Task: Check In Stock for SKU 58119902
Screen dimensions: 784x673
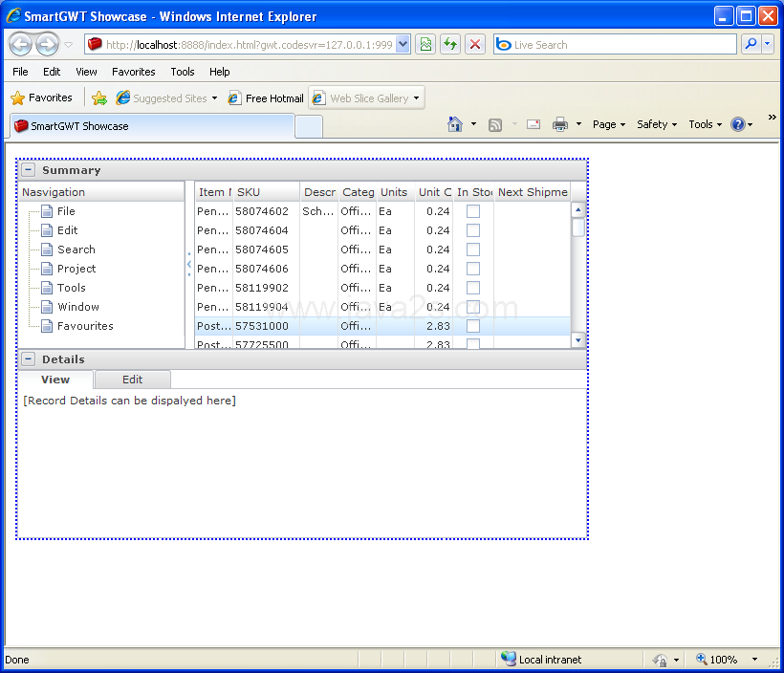Action: [x=473, y=288]
